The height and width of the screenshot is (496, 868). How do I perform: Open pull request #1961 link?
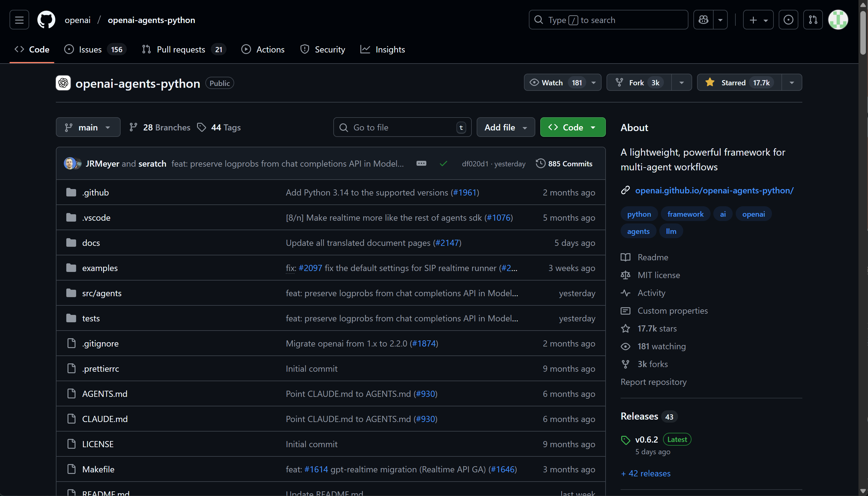click(465, 192)
